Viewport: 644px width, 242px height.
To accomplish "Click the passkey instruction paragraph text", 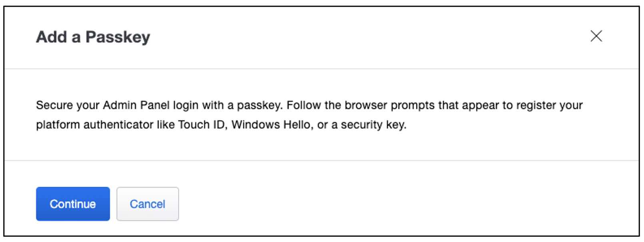I will [308, 115].
